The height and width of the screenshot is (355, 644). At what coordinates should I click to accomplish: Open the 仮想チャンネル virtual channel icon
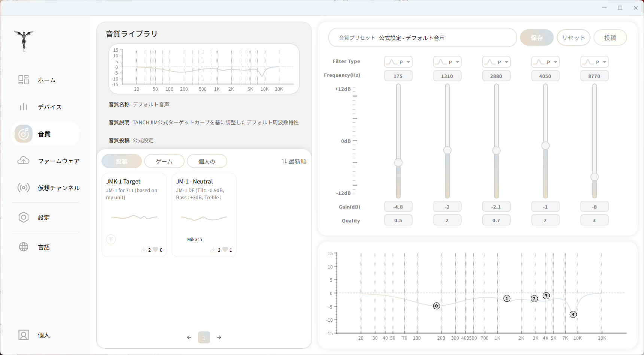(24, 188)
